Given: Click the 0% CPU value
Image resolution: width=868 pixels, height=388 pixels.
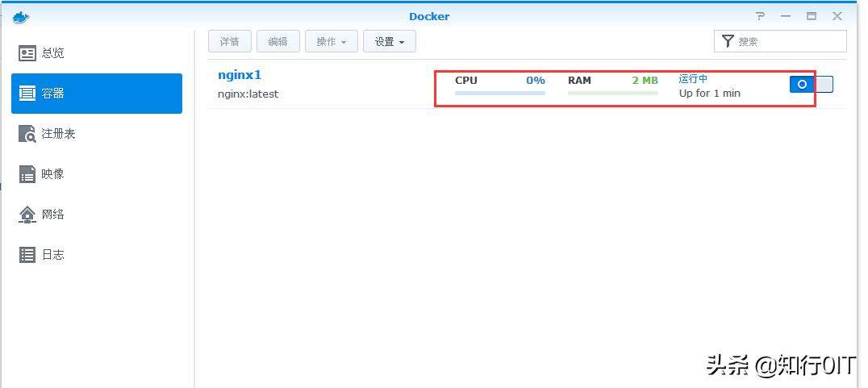Looking at the screenshot, I should pyautogui.click(x=536, y=80).
